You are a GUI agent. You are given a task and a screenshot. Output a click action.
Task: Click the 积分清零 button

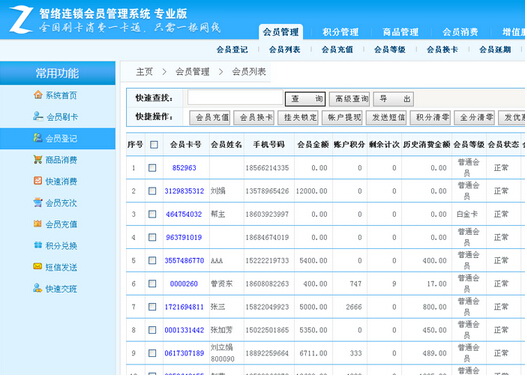pos(430,118)
